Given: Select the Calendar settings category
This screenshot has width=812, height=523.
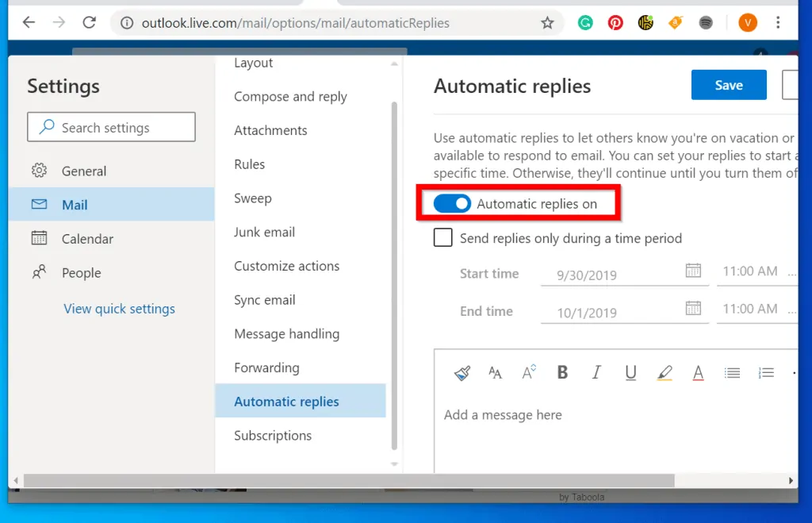Looking at the screenshot, I should coord(87,239).
